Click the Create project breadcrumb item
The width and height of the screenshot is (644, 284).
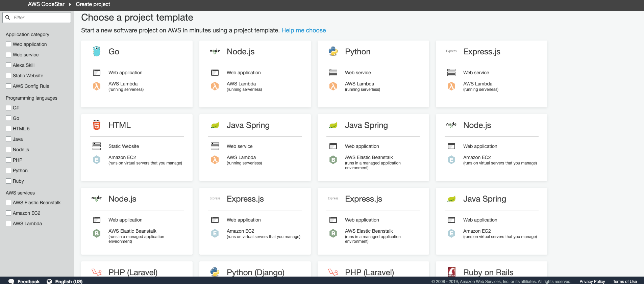click(x=93, y=4)
